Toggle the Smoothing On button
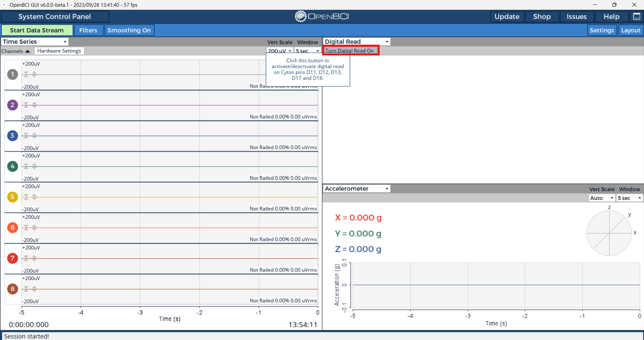The width and height of the screenshot is (644, 340). [129, 30]
